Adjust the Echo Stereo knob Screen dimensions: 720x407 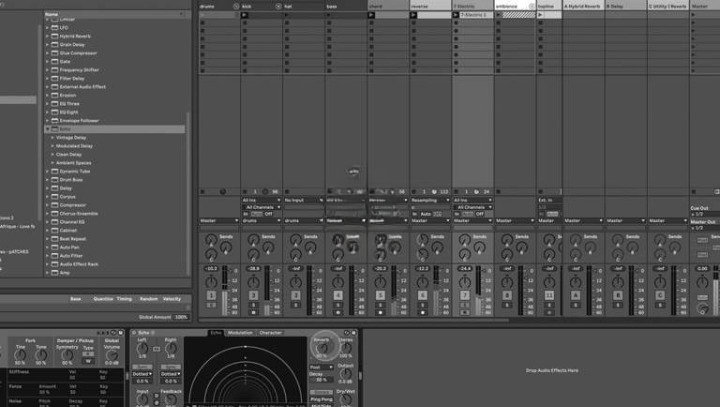(346, 348)
